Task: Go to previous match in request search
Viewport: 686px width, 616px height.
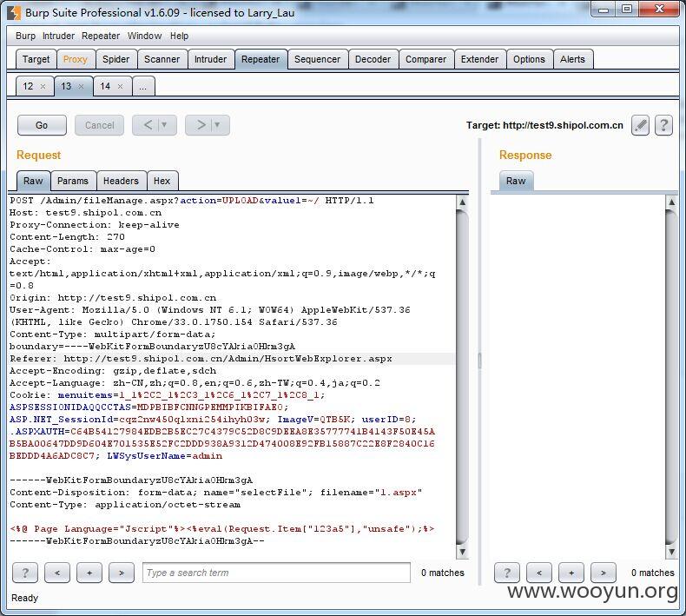Action: (x=56, y=573)
